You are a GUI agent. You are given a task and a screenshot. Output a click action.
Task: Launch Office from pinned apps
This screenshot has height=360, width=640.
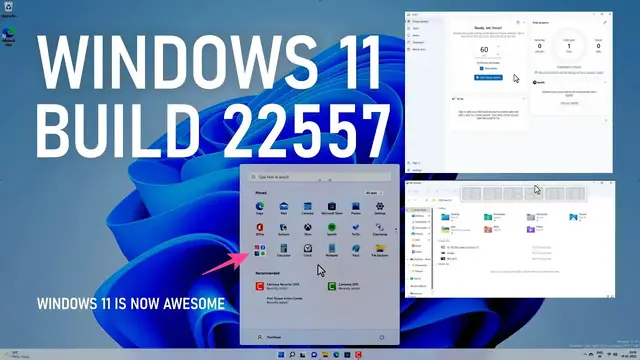point(259,229)
